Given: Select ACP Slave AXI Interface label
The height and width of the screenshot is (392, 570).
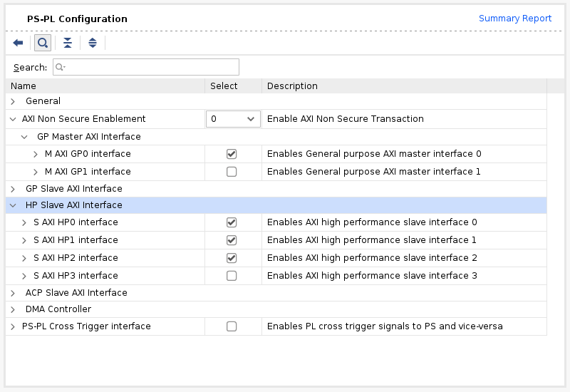Looking at the screenshot, I should tap(76, 292).
